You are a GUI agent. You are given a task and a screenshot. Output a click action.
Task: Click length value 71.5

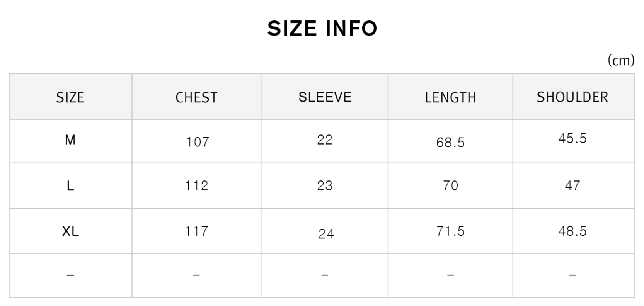point(450,231)
